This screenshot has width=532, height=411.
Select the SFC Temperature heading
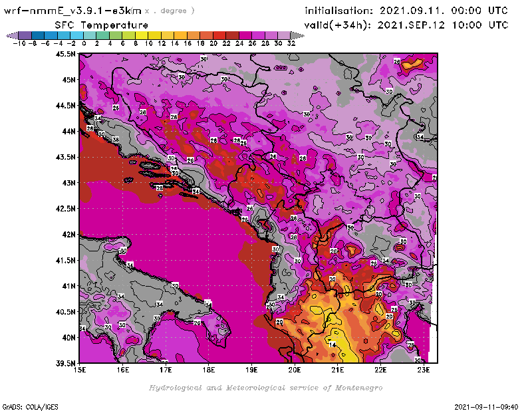coord(102,25)
